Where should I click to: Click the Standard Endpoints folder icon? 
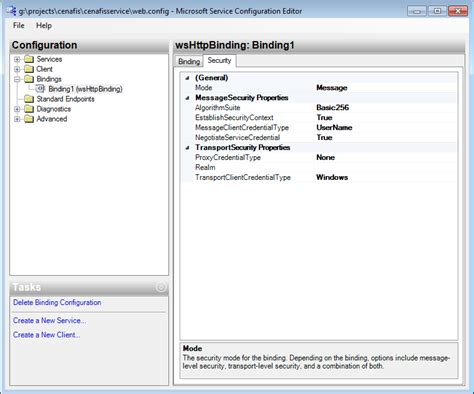coord(29,99)
